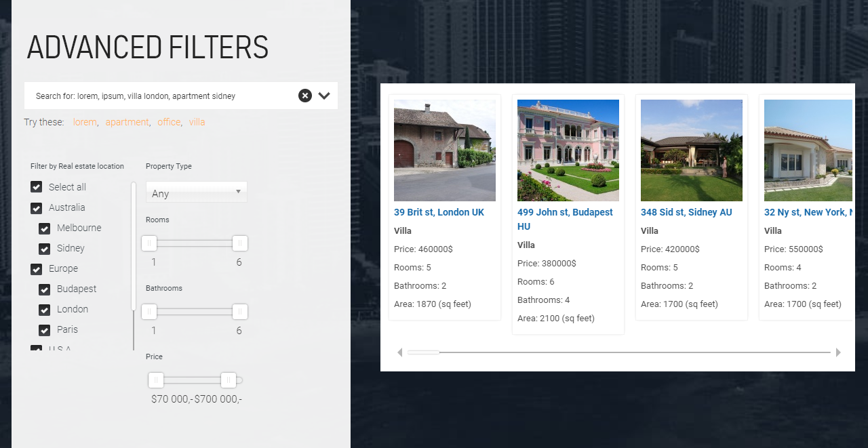Try the 'villa' keyword suggestion

coord(197,122)
